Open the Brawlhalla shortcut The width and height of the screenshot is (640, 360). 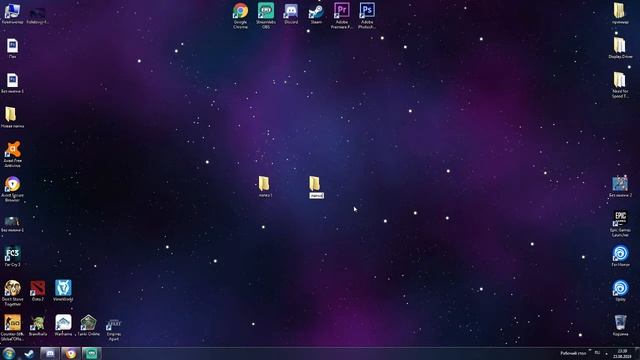tap(38, 325)
